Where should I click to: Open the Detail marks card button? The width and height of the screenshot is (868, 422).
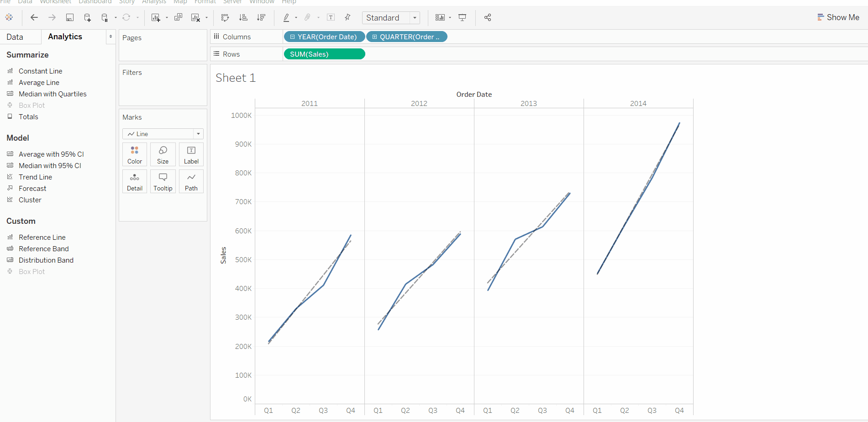[135, 181]
